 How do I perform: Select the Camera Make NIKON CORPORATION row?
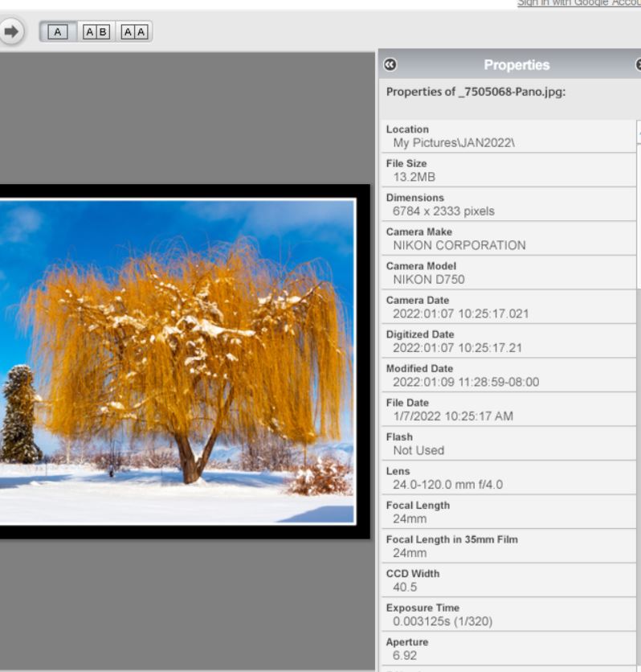(x=506, y=239)
